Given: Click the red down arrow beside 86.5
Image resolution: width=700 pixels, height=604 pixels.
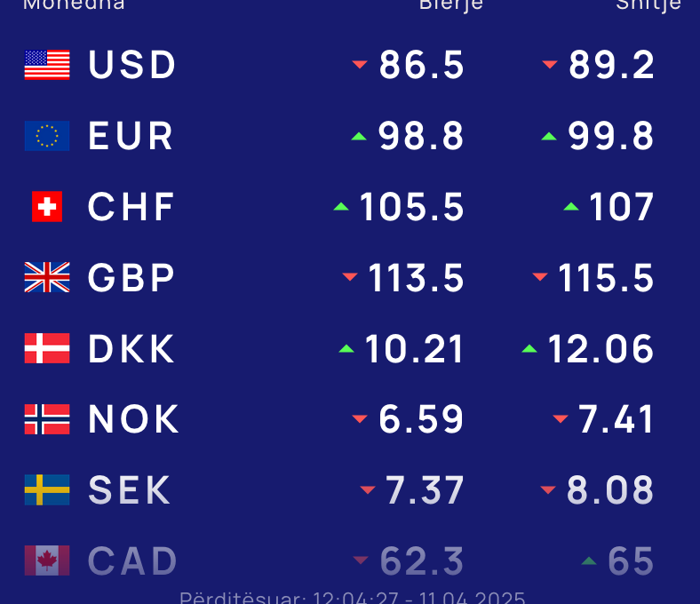Looking at the screenshot, I should pyautogui.click(x=360, y=65).
